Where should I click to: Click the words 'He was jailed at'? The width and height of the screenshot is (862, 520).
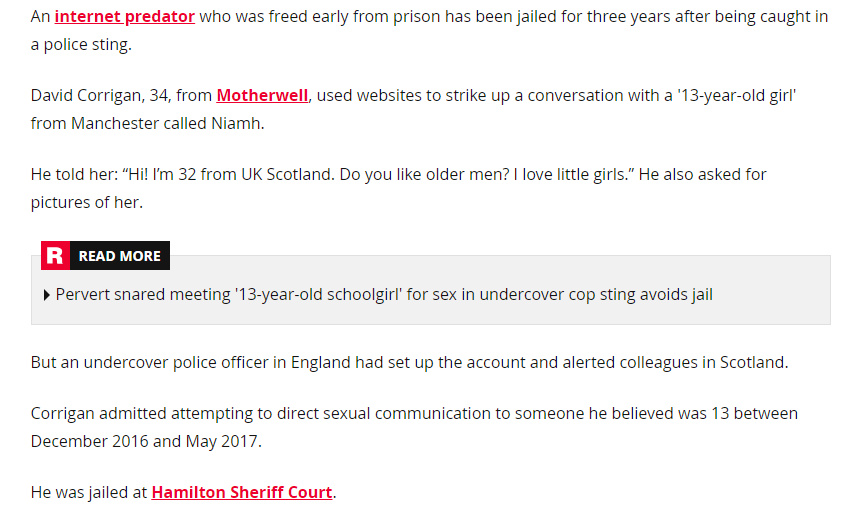click(x=88, y=492)
